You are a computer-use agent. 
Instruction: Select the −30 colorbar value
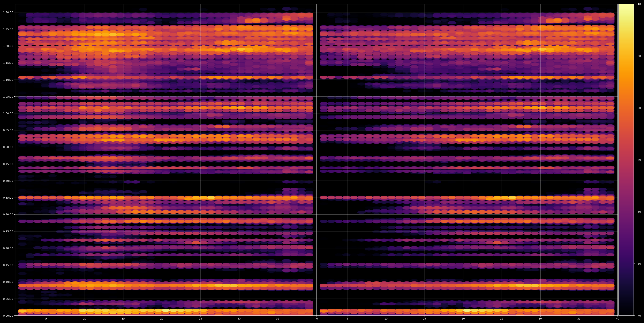tap(638, 108)
